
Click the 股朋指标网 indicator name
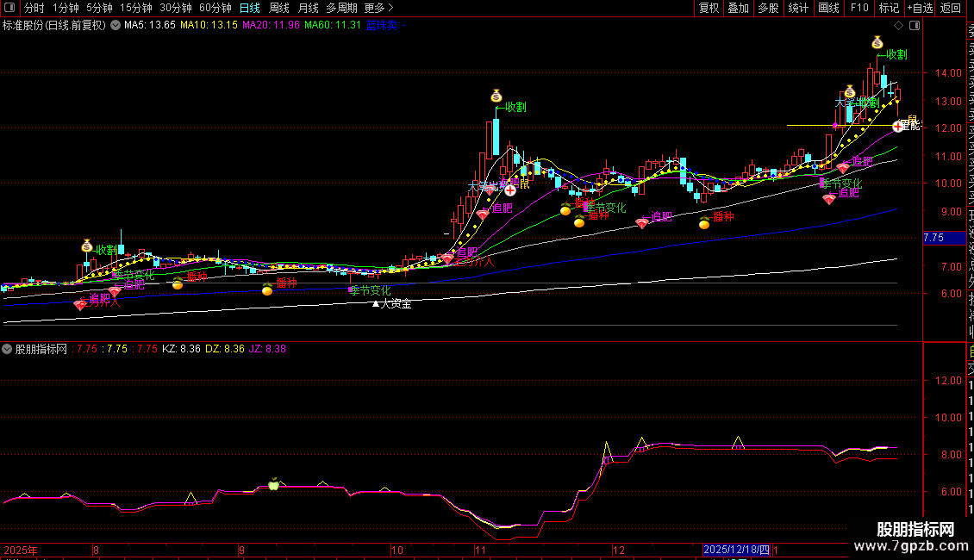pyautogui.click(x=41, y=349)
